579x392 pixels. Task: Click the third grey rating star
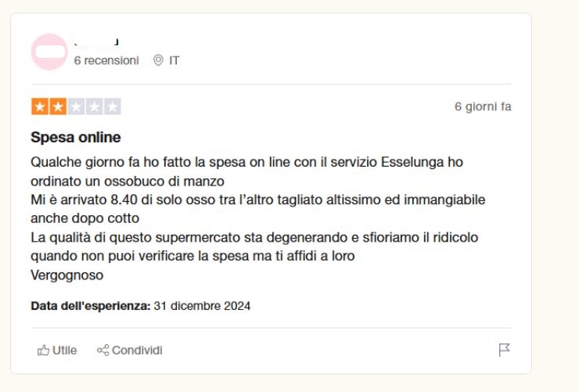click(76, 106)
